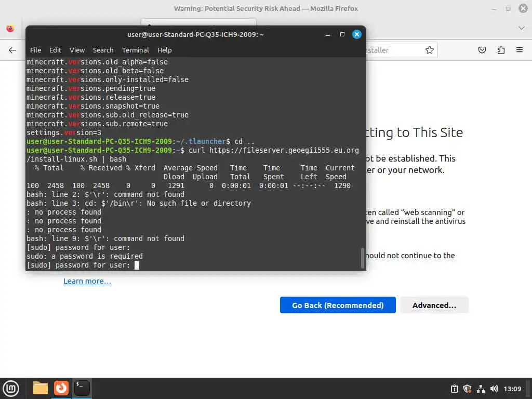Viewport: 532px width, 399px height.
Task: Open the terminal File menu
Action: coord(36,50)
